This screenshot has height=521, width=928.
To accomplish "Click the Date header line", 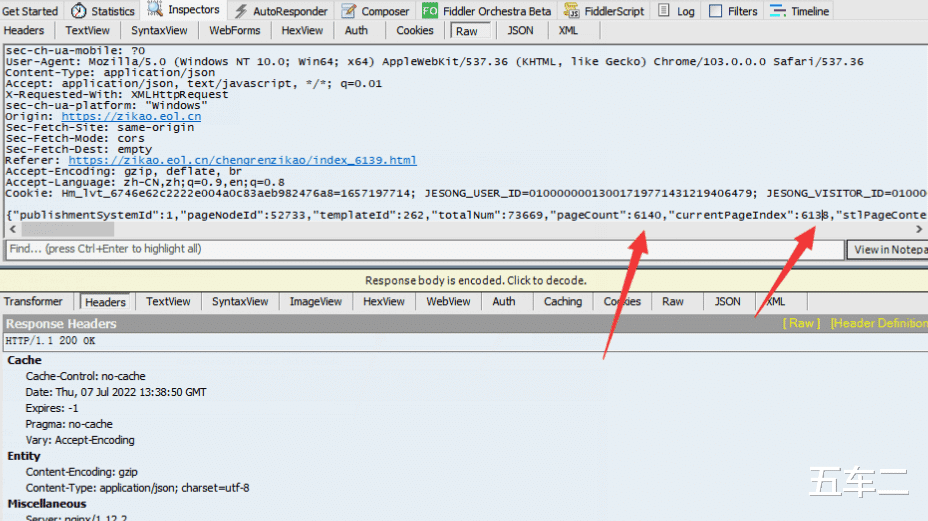I will [116, 392].
